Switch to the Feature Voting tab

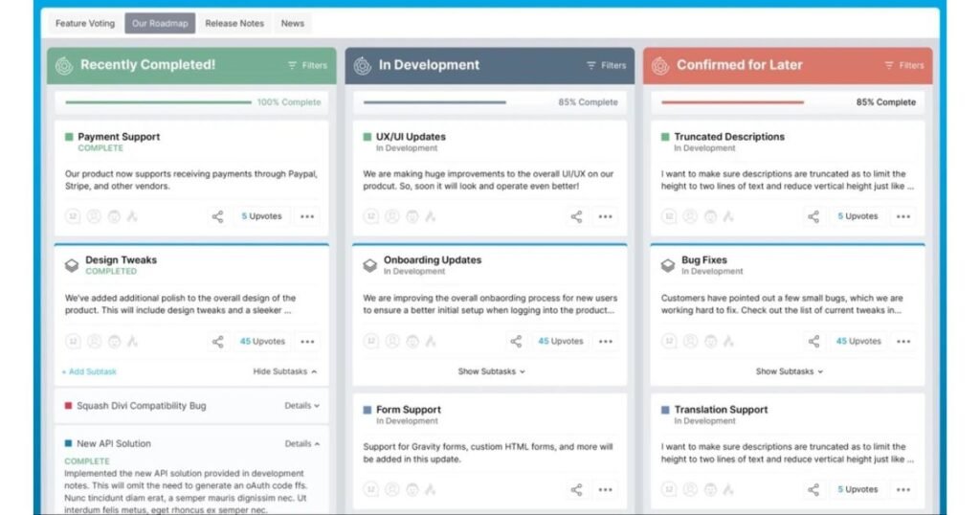coord(85,23)
